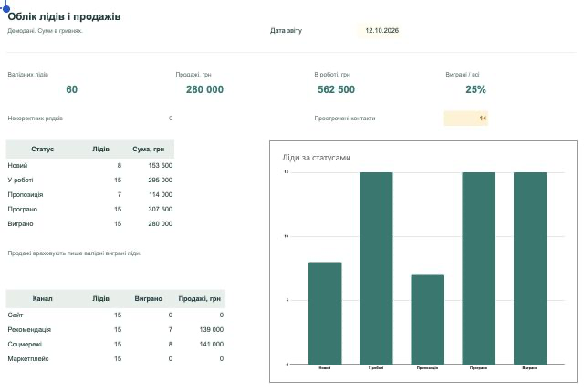
Task: Select the sales value 141 000
Action: coord(212,345)
